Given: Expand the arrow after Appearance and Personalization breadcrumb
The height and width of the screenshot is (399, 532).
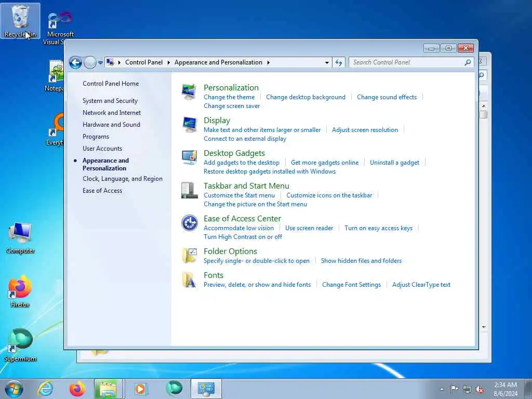Looking at the screenshot, I should pyautogui.click(x=269, y=62).
